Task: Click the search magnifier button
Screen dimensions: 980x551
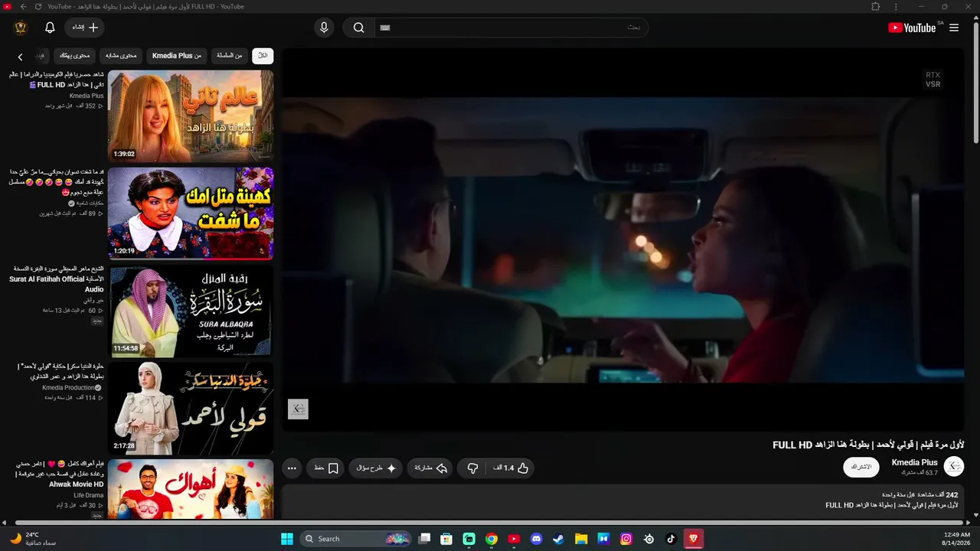Action: [x=358, y=28]
